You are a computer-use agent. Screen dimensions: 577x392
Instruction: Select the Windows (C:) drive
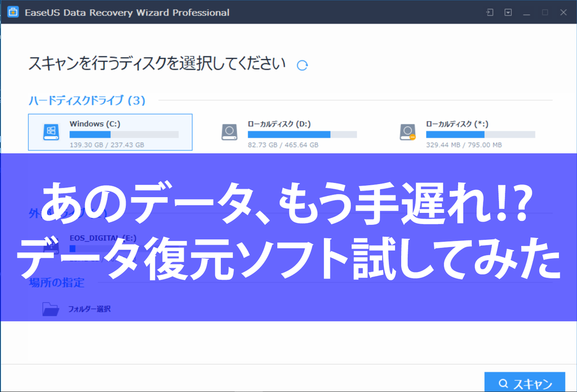click(110, 132)
